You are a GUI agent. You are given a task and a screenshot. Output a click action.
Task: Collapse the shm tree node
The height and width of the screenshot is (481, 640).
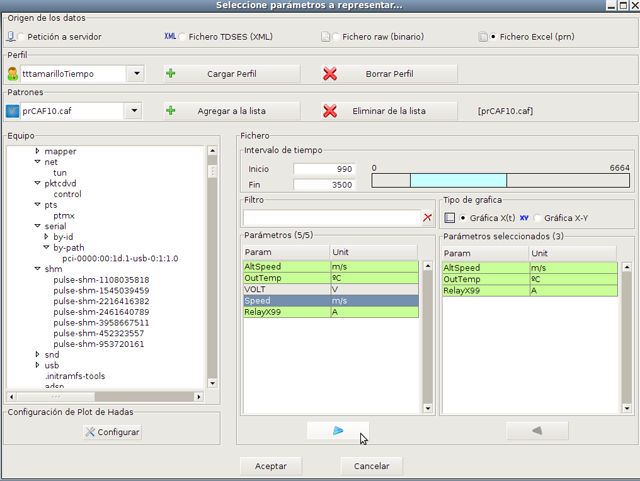(x=38, y=269)
